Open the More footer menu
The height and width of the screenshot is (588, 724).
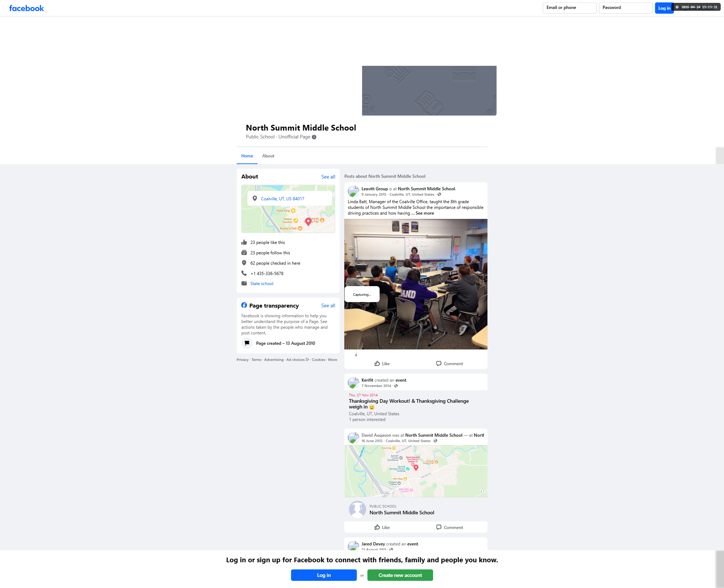point(332,360)
